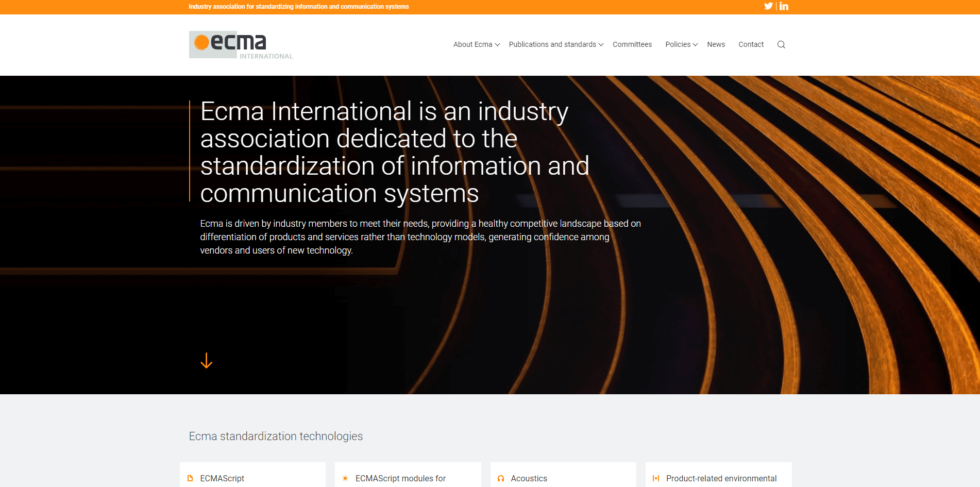The image size is (980, 487).
Task: Click the hero headline about Ecma International
Action: click(x=395, y=152)
